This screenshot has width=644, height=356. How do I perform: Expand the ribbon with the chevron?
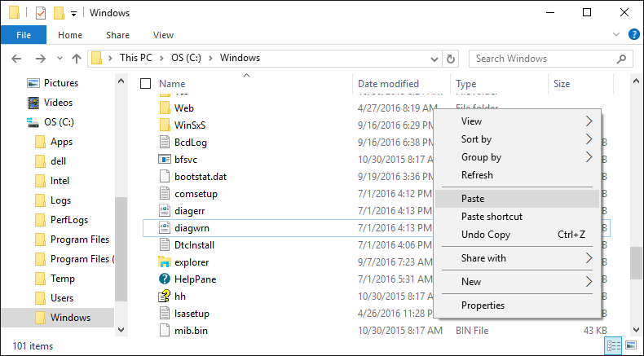coord(616,34)
